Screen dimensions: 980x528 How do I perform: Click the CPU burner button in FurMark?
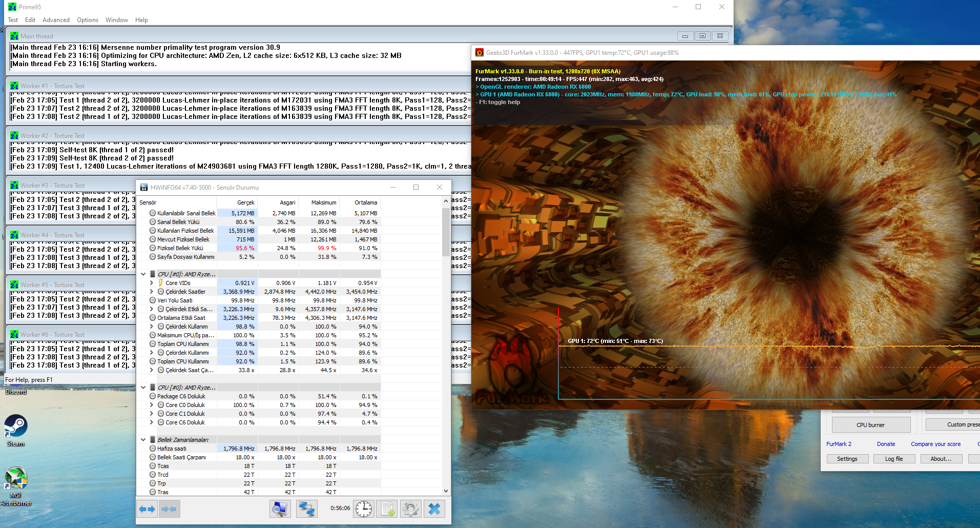(x=871, y=425)
